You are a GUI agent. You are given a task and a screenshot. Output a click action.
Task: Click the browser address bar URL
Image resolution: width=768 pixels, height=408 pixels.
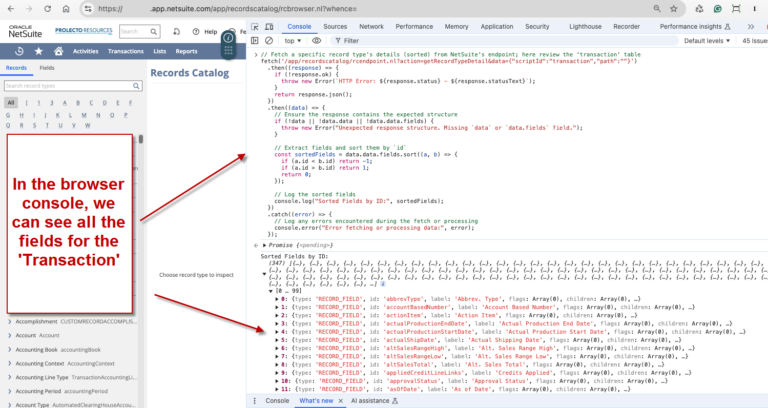coord(227,9)
